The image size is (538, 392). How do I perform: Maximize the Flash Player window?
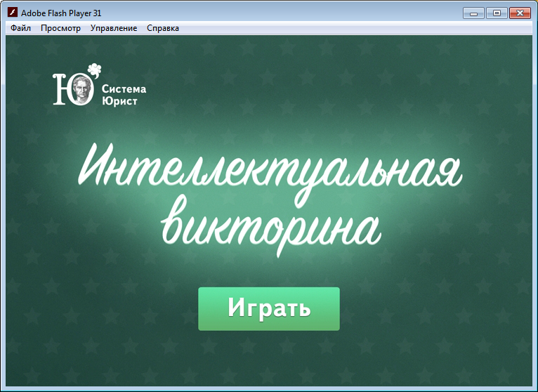point(497,13)
